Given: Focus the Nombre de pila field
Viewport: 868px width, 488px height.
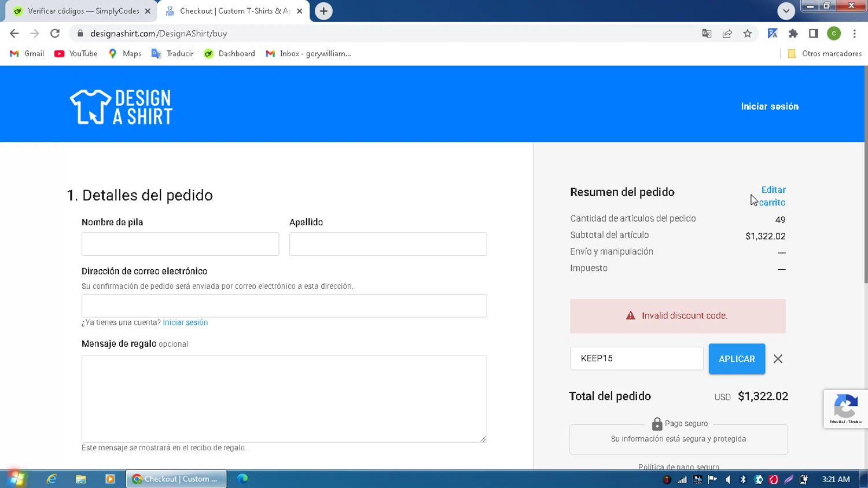Looking at the screenshot, I should coord(180,244).
